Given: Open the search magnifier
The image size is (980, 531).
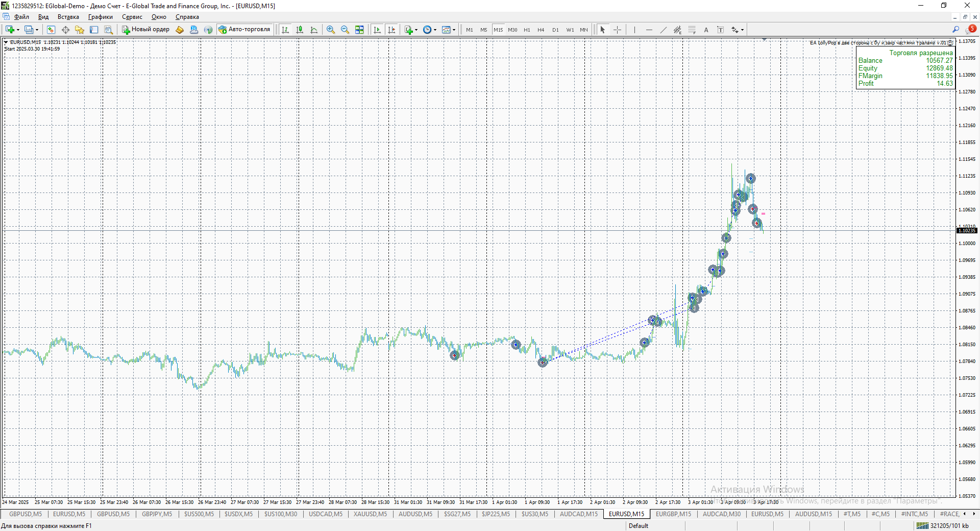Looking at the screenshot, I should pyautogui.click(x=955, y=30).
